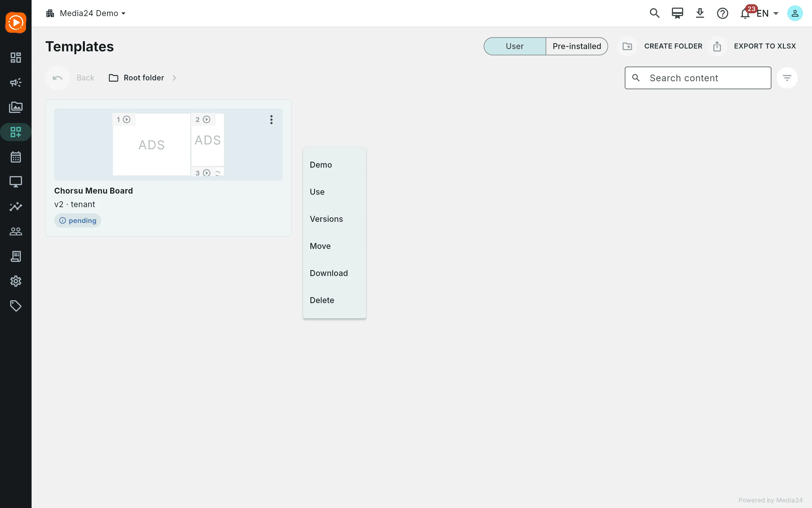Click the Back button label
Viewport: 812px width, 508px height.
tap(85, 78)
